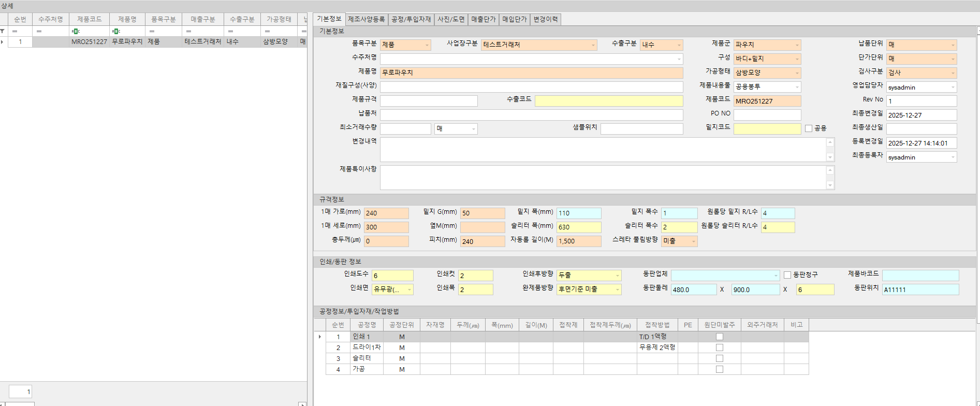This screenshot has height=406, width=980.
Task: Tick 원단미발주 checkbox for 인쇄 1 row
Action: [719, 337]
